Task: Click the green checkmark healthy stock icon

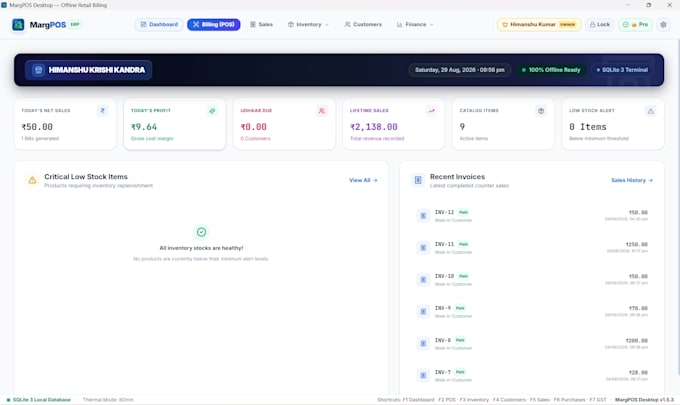Action: tap(201, 232)
